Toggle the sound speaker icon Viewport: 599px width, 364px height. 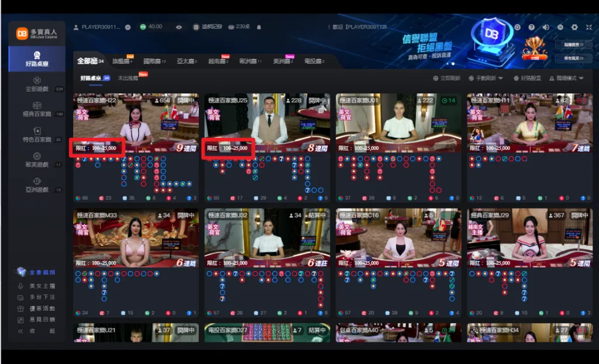[546, 27]
